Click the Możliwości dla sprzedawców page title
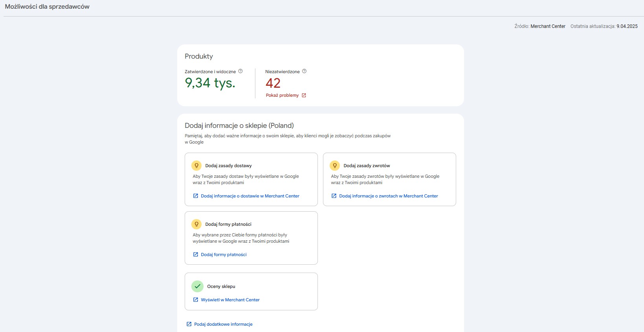 click(47, 7)
